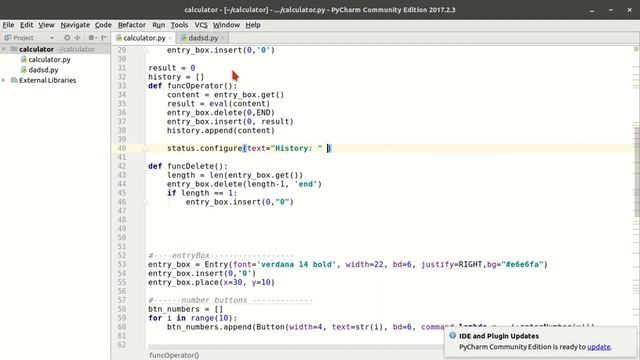Select External Libraries in project tree
This screenshot has height=360, width=640.
47,80
